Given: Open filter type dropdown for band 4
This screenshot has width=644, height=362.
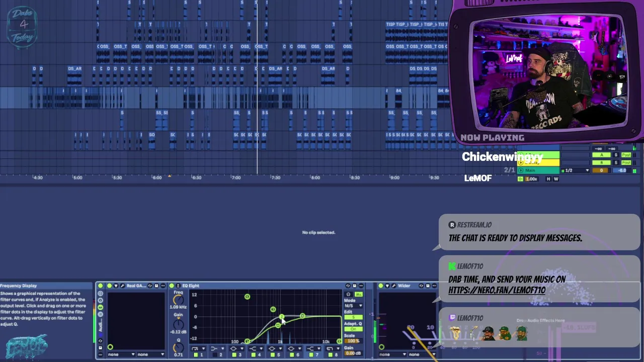Looking at the screenshot, I should tap(256, 348).
